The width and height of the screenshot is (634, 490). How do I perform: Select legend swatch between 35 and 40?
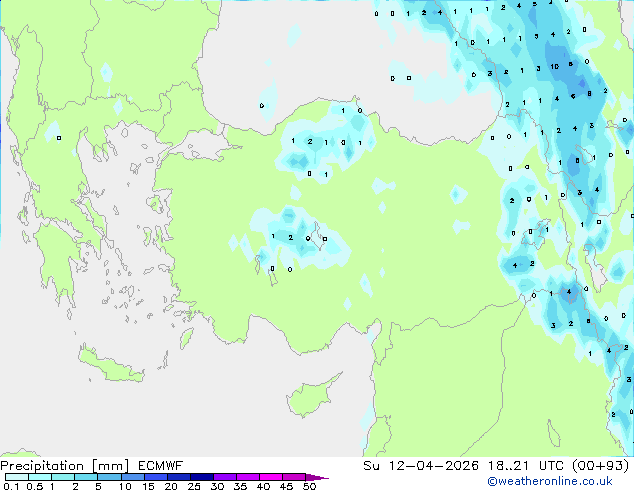pyautogui.click(x=247, y=477)
